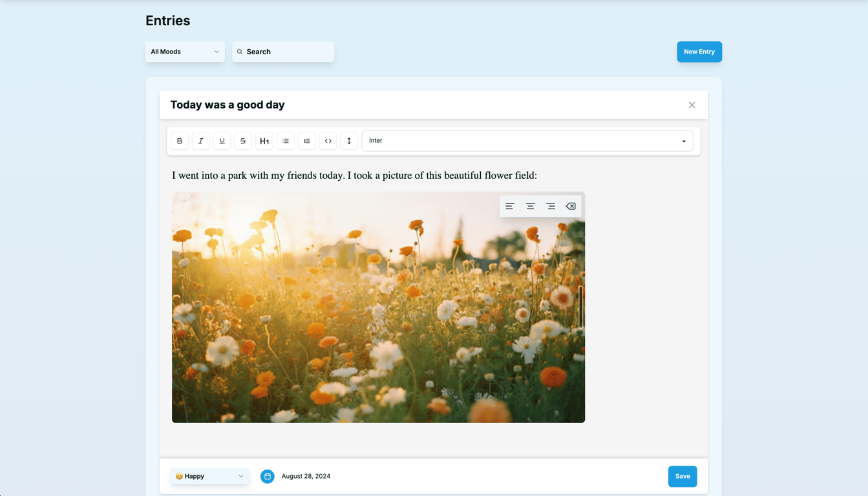Expand the Happy mood selector
The height and width of the screenshot is (496, 868).
click(x=210, y=477)
